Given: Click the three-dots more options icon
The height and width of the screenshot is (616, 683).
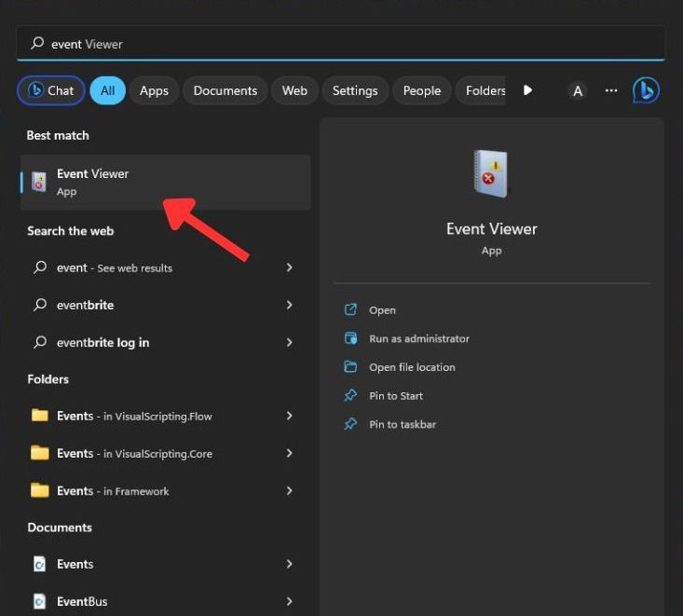Looking at the screenshot, I should (x=611, y=90).
